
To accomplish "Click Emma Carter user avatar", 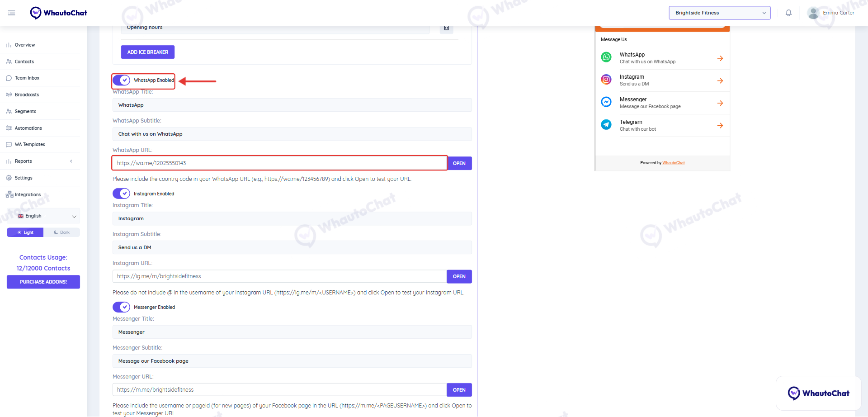I will coord(813,13).
